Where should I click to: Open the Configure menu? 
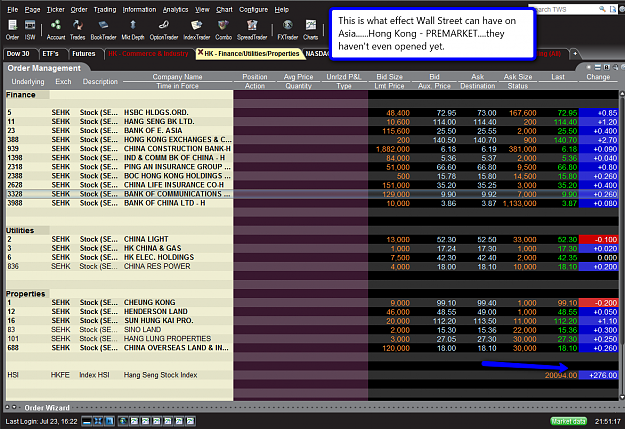[254, 10]
